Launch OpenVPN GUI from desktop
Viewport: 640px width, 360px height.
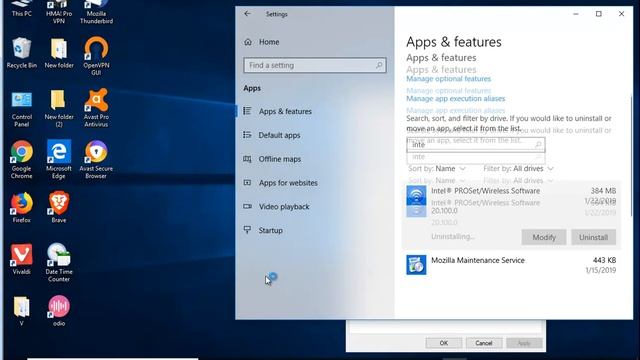(96, 56)
